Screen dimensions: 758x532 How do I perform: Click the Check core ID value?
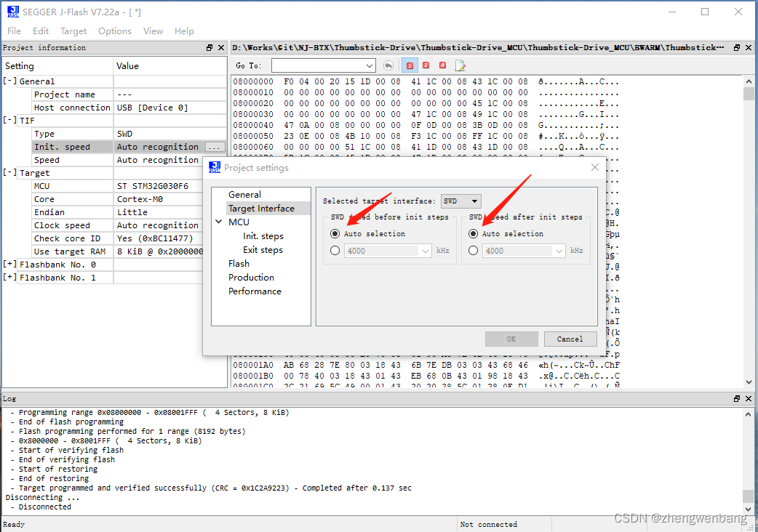click(155, 238)
